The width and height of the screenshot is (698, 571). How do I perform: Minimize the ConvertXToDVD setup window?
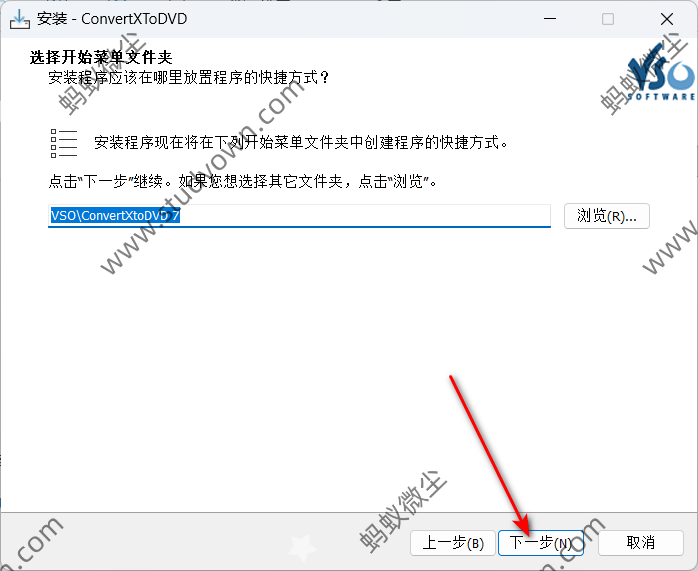(x=550, y=19)
